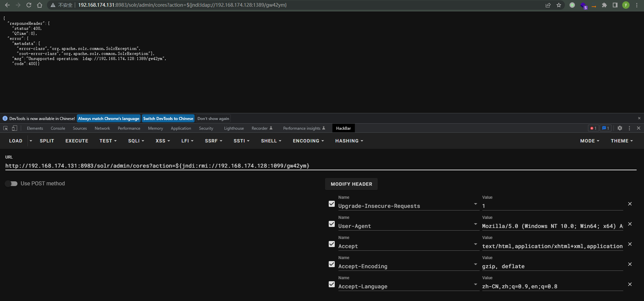
Task: Open Chrome's three-dot main menu
Action: click(x=637, y=5)
